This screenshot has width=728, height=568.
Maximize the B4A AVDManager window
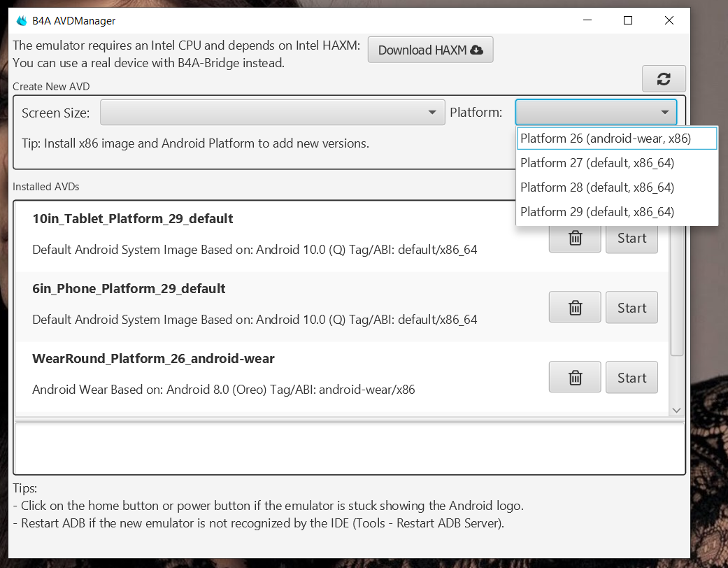(628, 20)
